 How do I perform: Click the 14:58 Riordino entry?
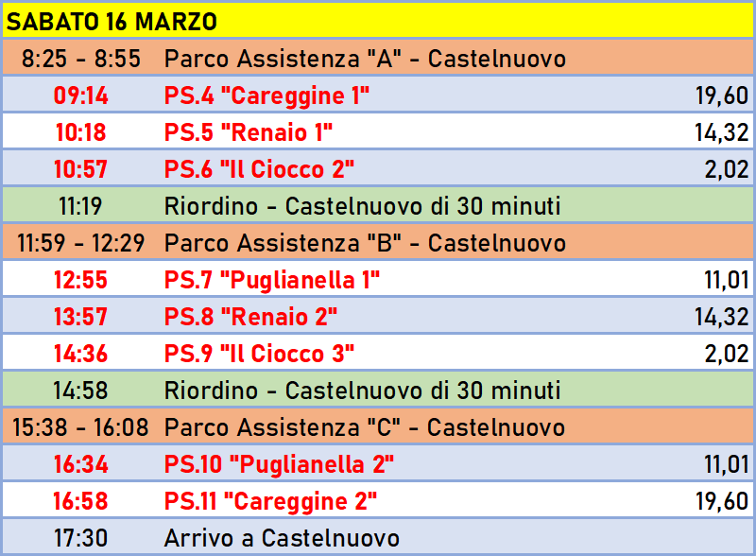pos(378,390)
